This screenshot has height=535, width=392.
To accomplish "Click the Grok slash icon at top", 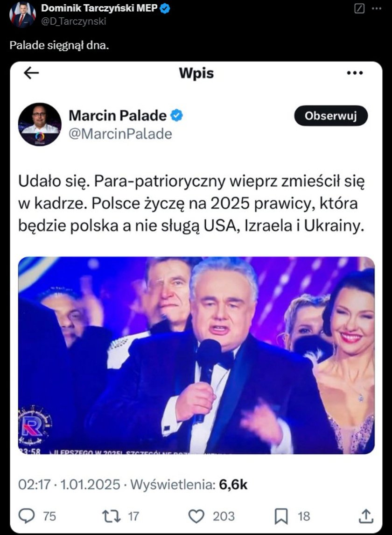I will [x=360, y=8].
